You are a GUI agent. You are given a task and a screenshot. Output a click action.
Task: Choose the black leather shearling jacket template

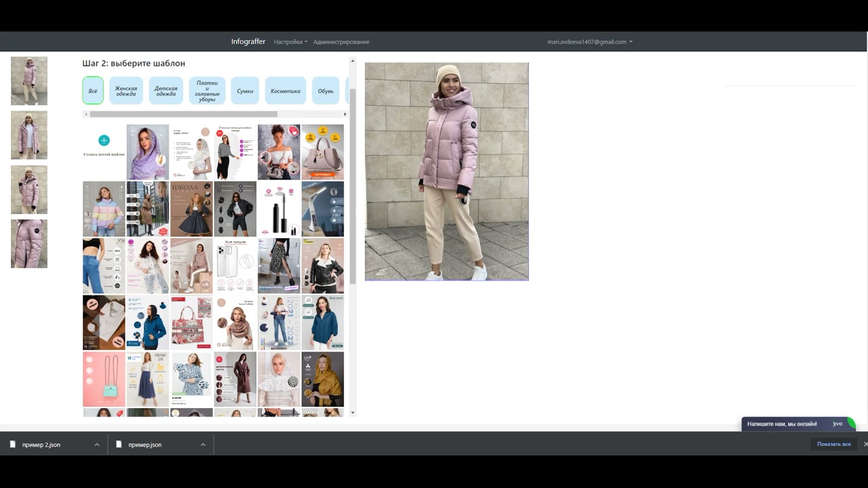coord(323,266)
